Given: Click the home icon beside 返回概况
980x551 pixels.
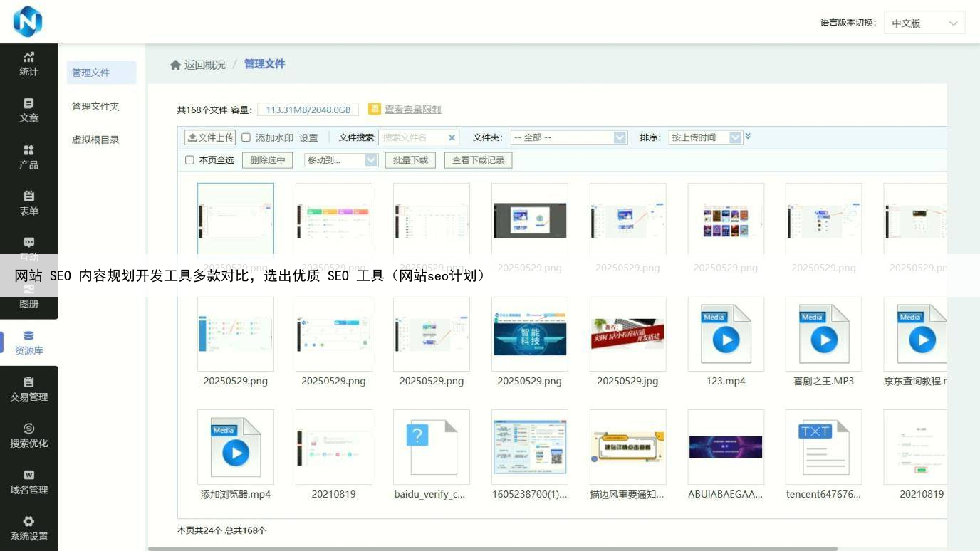Looking at the screenshot, I should [175, 65].
